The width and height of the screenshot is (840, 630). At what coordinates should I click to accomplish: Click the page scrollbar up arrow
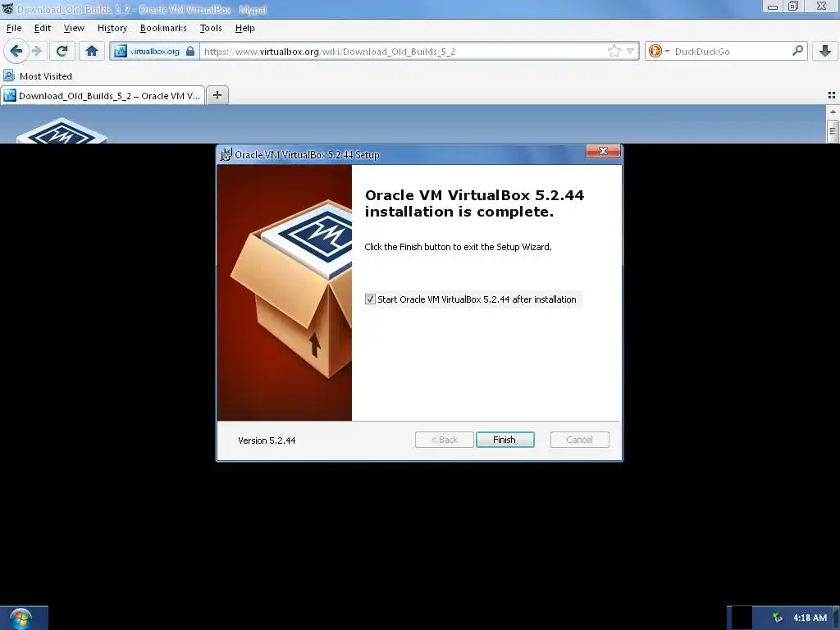point(833,112)
